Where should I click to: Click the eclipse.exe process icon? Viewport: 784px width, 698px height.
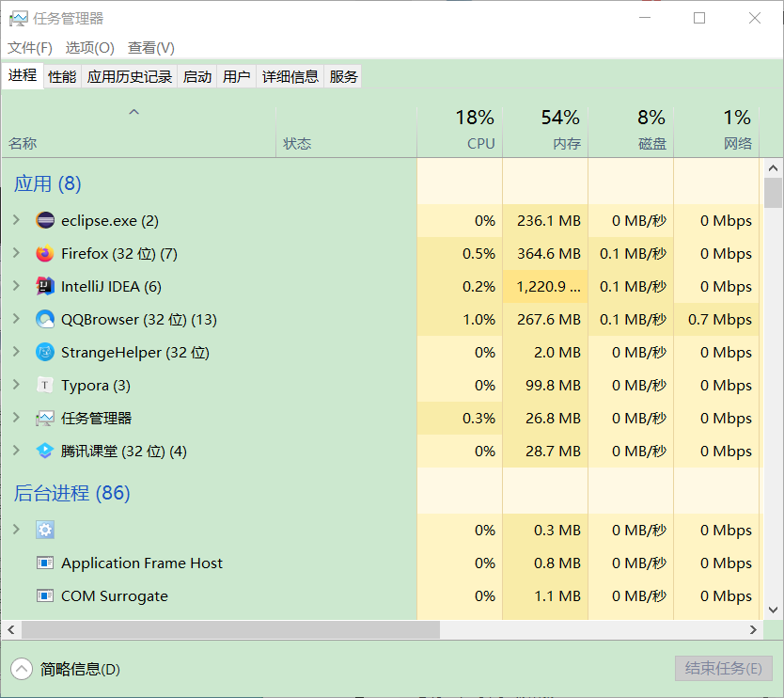pos(45,220)
